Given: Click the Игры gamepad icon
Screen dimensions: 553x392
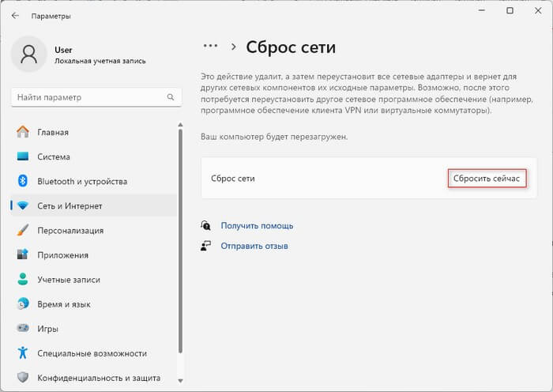Looking at the screenshot, I should coord(23,328).
